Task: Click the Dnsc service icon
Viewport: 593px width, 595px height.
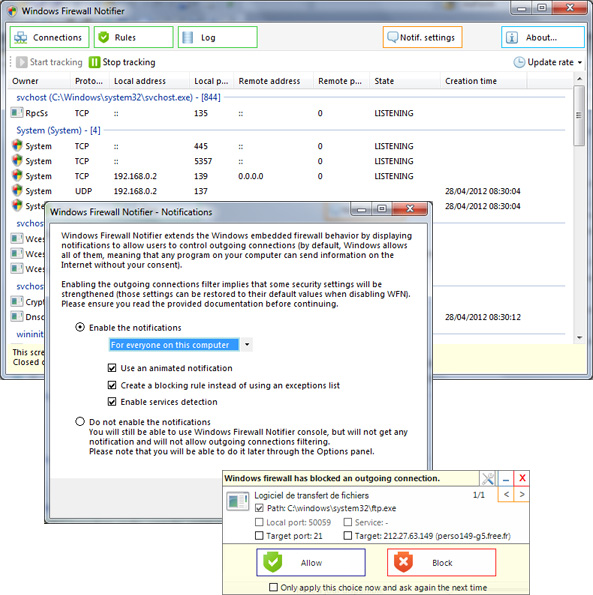Action: click(x=17, y=316)
